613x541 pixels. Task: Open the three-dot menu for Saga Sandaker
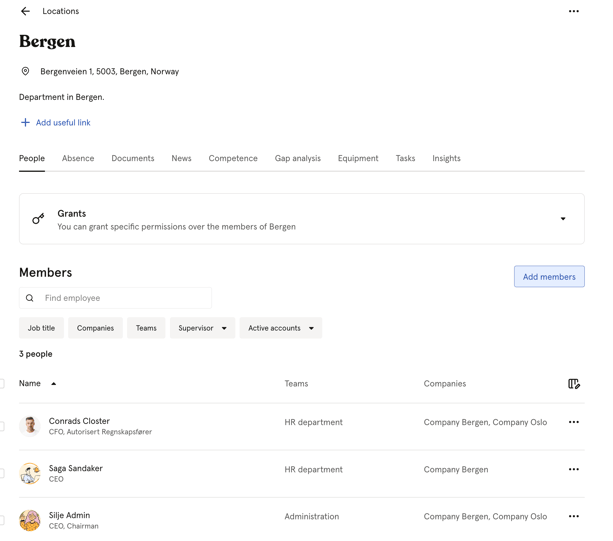[x=574, y=469]
